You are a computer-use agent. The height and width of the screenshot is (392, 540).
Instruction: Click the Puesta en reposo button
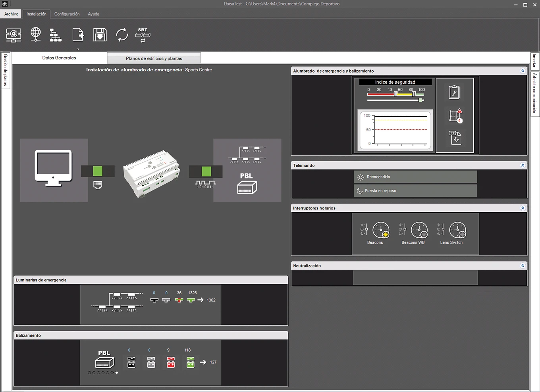pos(415,190)
